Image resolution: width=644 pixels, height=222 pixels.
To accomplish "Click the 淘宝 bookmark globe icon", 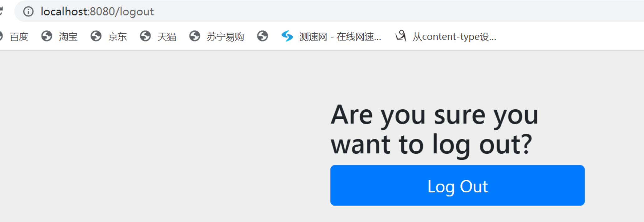I will tap(47, 36).
